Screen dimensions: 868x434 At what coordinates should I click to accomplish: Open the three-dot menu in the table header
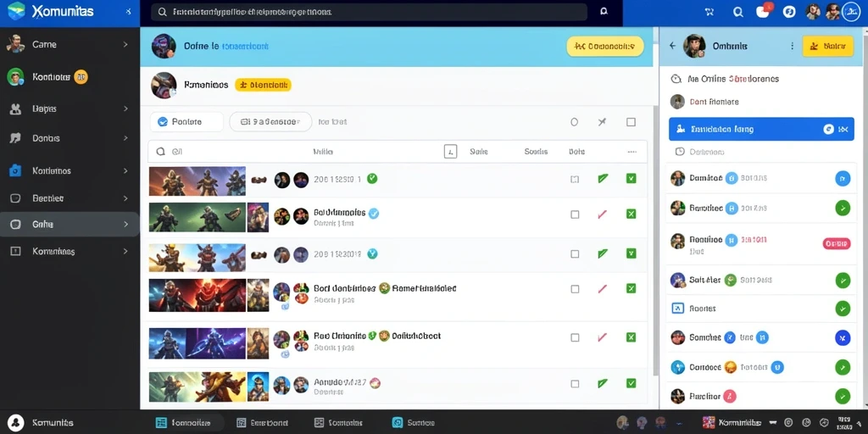[x=632, y=151]
